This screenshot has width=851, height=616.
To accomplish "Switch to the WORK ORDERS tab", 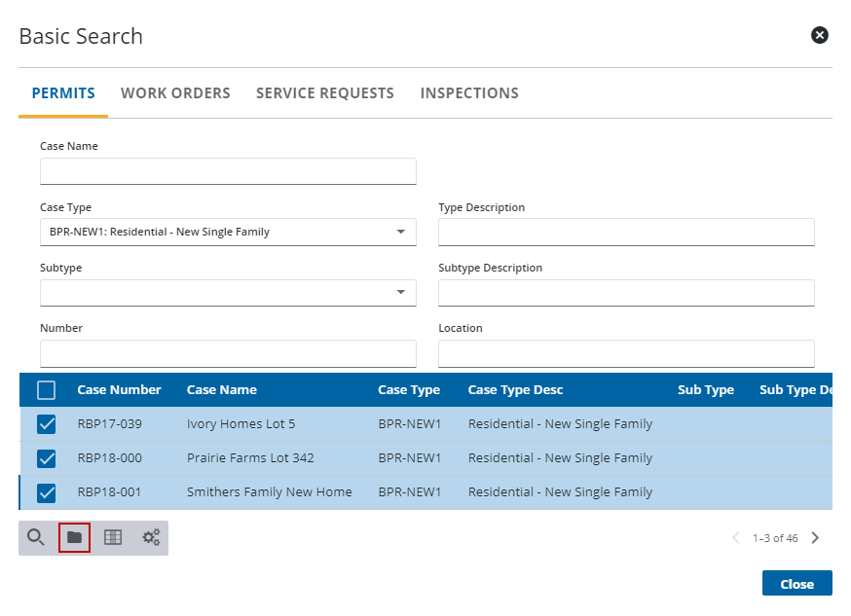I will pos(175,92).
